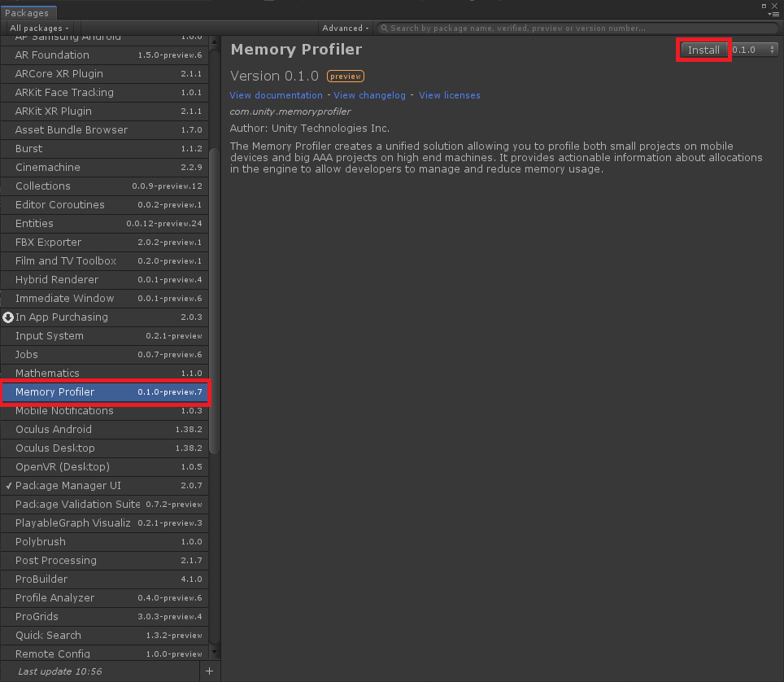Select the ARKit XR Plugin package
This screenshot has height=682, width=784.
104,111
